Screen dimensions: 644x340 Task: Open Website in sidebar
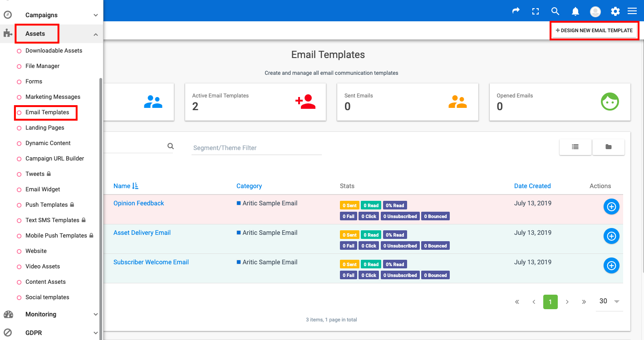coord(36,251)
